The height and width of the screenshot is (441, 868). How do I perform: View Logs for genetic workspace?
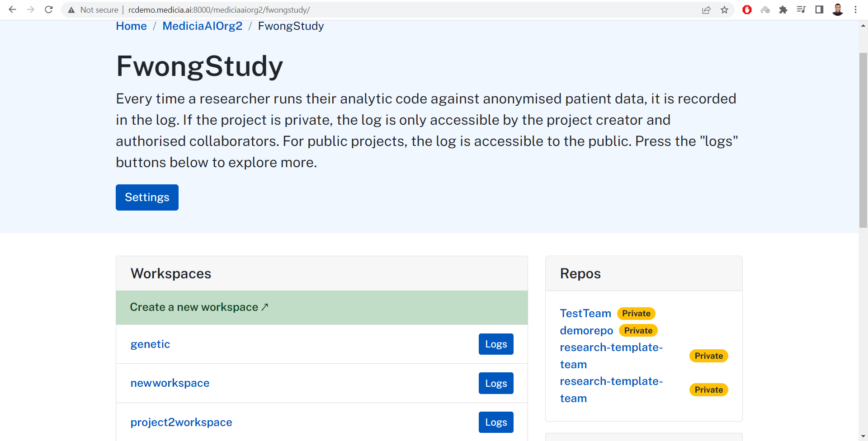coord(496,344)
